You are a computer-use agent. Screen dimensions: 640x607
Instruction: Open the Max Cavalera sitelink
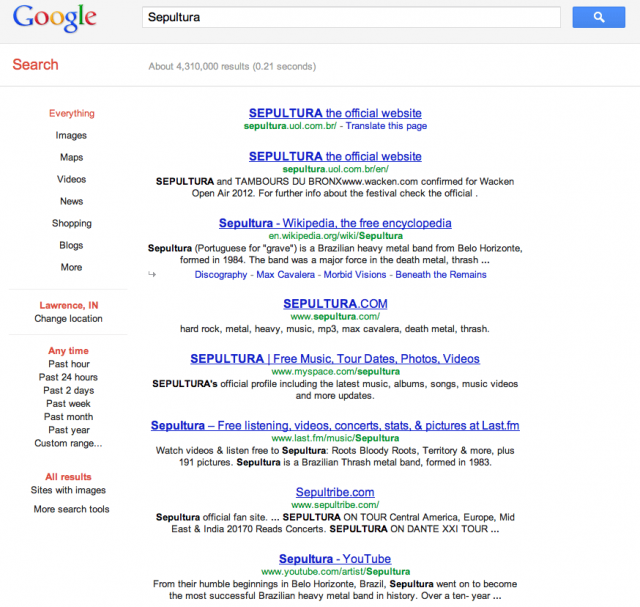pos(285,275)
